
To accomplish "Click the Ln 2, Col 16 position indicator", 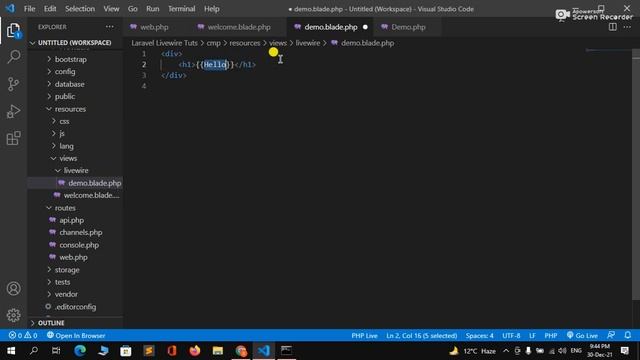I will 422,336.
